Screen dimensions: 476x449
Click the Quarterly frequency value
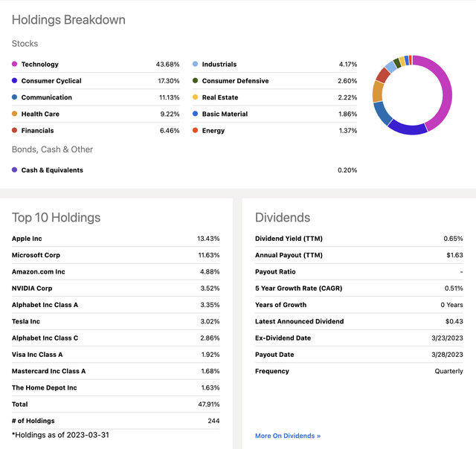pos(448,371)
